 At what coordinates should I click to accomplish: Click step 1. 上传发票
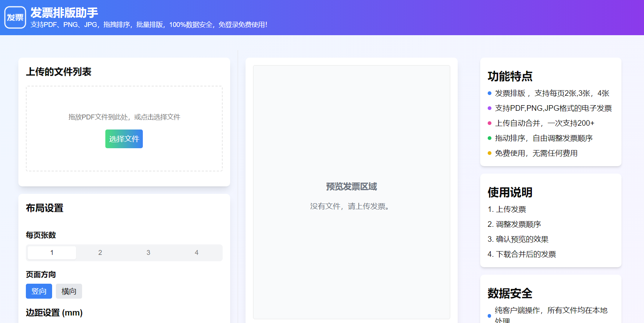tap(507, 209)
